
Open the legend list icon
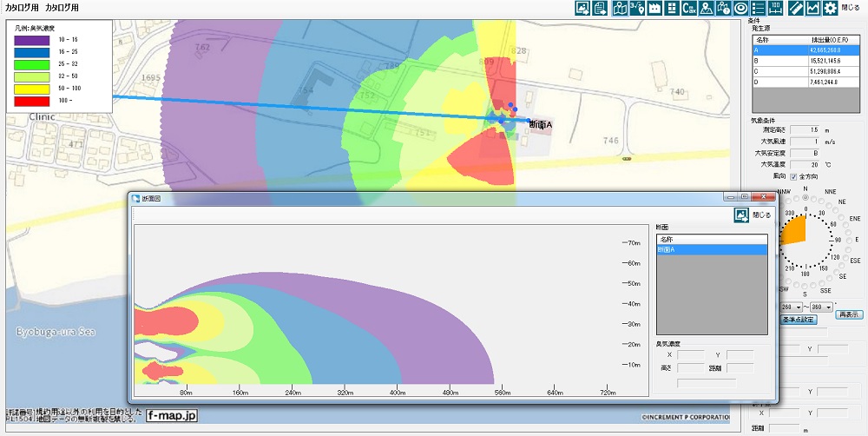pyautogui.click(x=758, y=8)
